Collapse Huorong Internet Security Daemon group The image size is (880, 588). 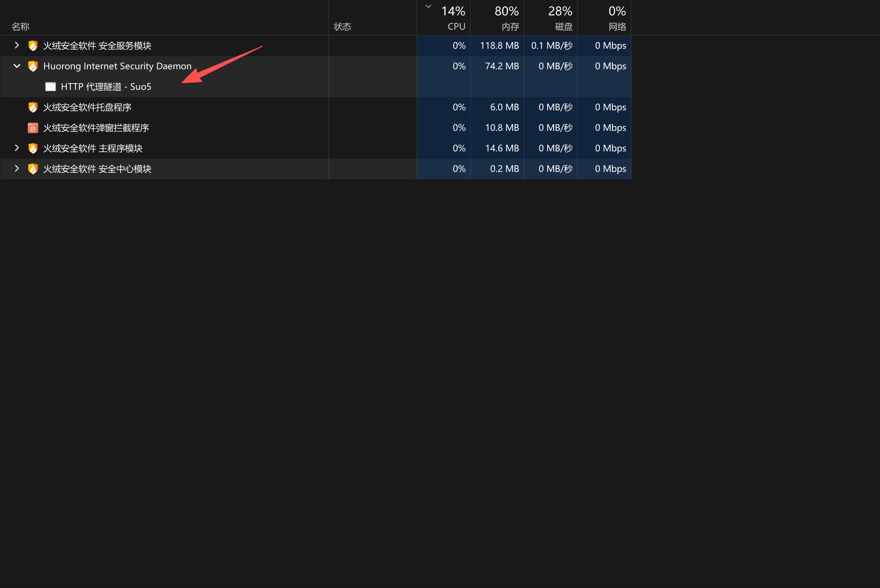click(x=16, y=66)
